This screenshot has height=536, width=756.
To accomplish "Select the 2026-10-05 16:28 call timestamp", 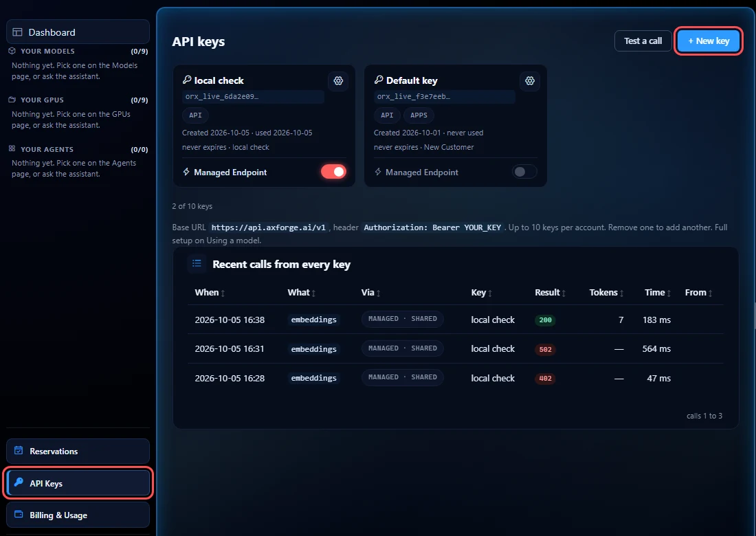I will (x=230, y=378).
